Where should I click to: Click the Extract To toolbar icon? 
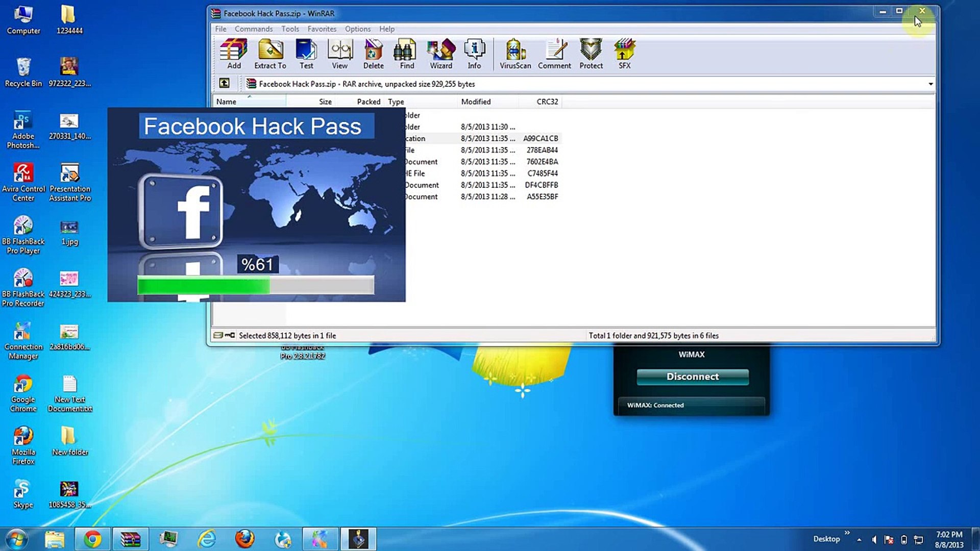click(x=270, y=54)
